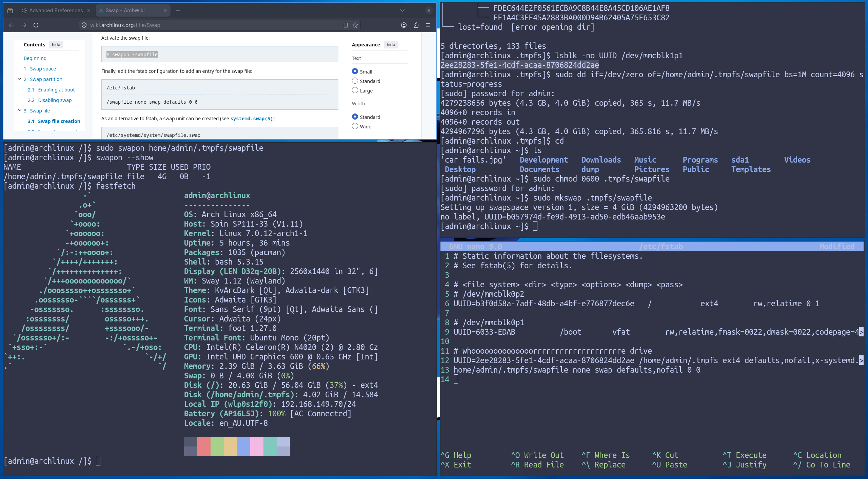Click the ^F Where Is shortcut in nano
This screenshot has height=479, width=868.
(606, 455)
